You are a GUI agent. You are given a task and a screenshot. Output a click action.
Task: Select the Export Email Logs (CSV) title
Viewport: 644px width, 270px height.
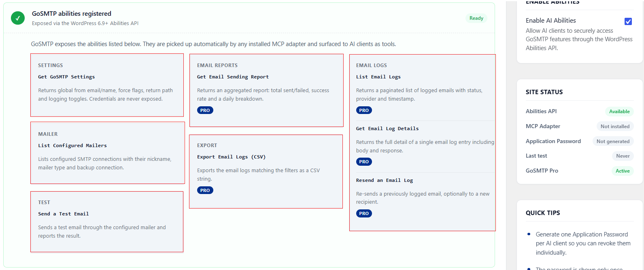[231, 157]
